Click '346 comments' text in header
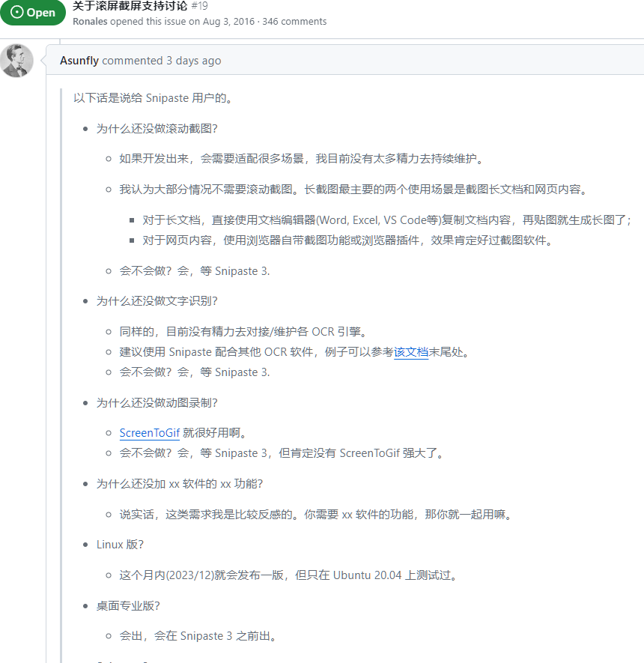644x663 pixels. coord(294,22)
